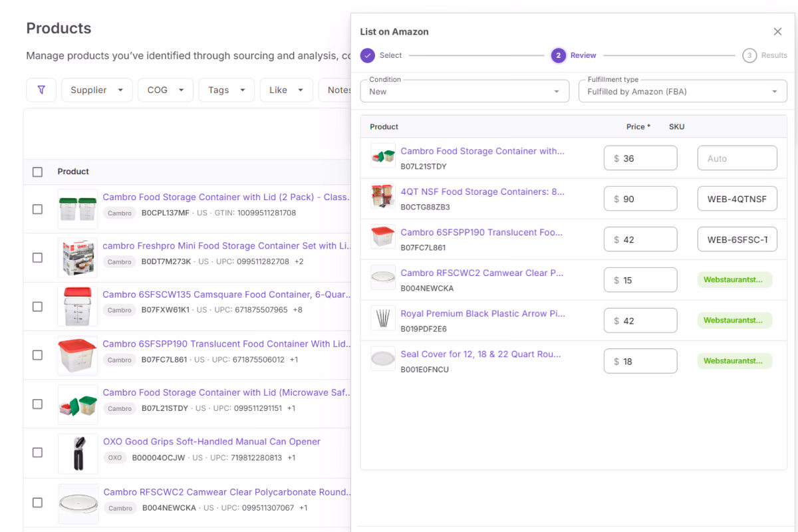Open Cambro 6SFSPP190 link in review panel
798x532 pixels.
[x=481, y=232]
